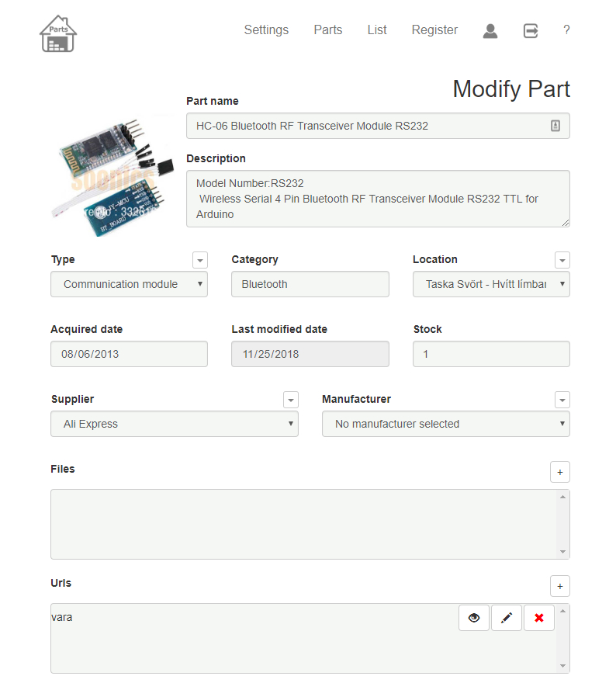Click scroll up arrow of Urls list
Image resolution: width=616 pixels, height=683 pixels.
click(x=562, y=611)
